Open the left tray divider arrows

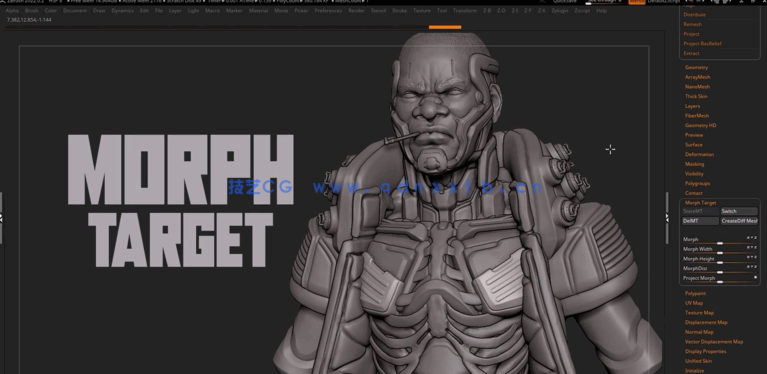1,218
